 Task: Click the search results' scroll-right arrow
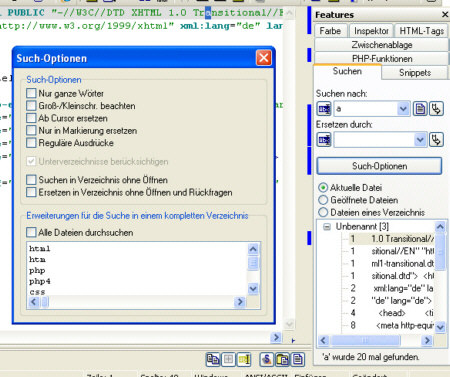(x=427, y=340)
